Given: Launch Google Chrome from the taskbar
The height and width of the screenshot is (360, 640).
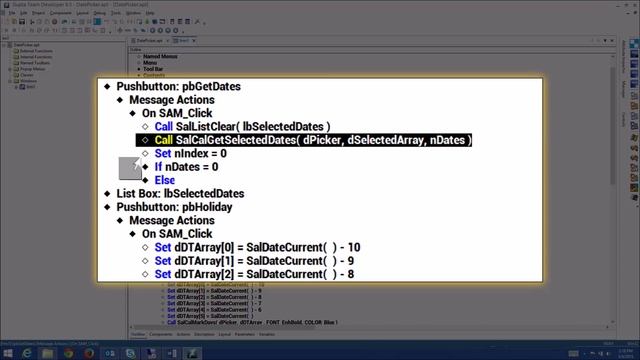Looking at the screenshot, I should [69, 353].
